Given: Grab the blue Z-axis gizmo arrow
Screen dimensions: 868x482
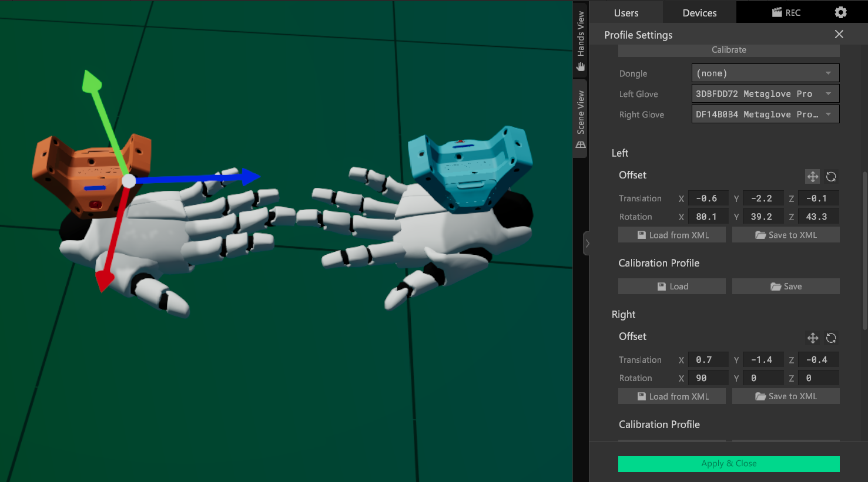Looking at the screenshot, I should tap(250, 176).
